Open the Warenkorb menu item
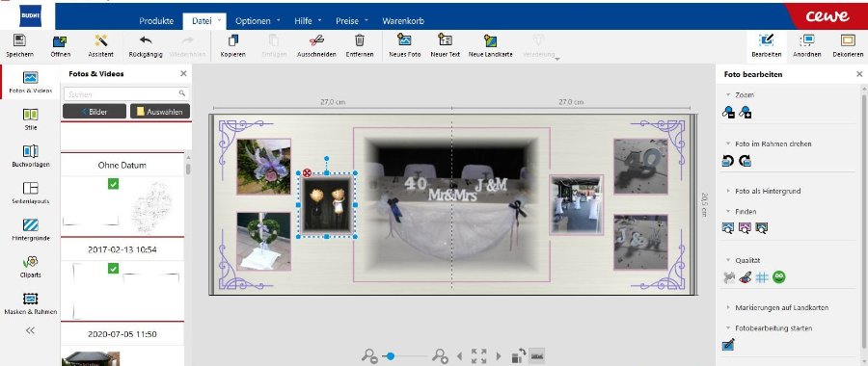 coord(403,21)
